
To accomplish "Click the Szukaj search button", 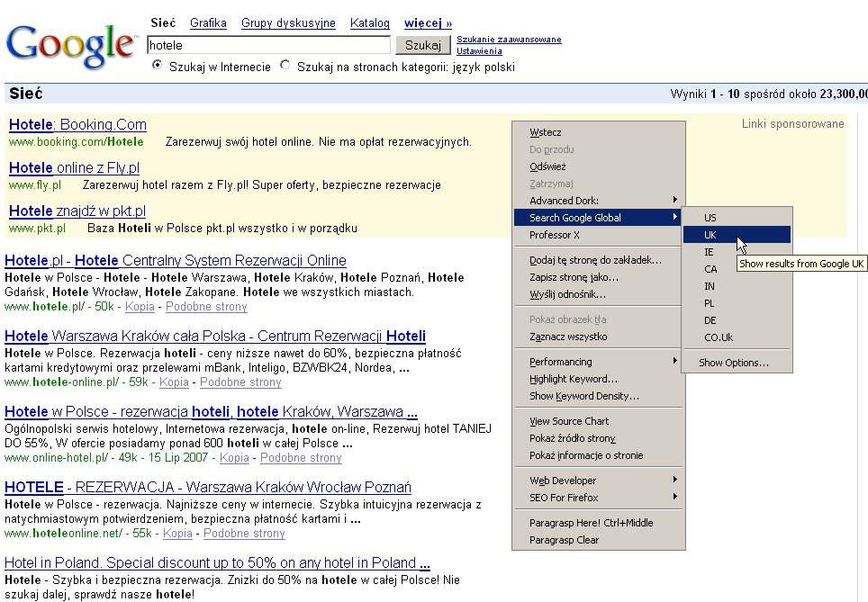I will tap(423, 45).
